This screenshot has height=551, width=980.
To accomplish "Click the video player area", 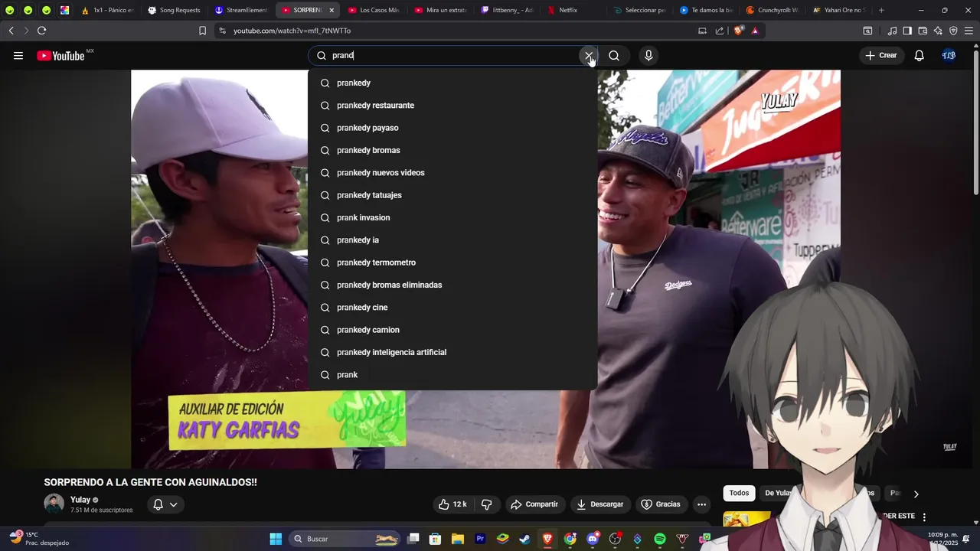I will (x=485, y=269).
